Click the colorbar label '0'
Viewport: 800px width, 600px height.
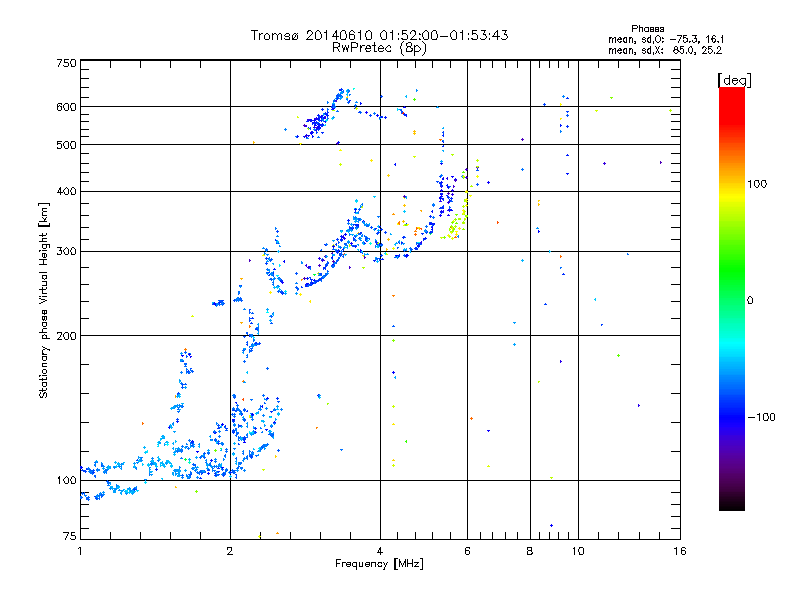750,301
